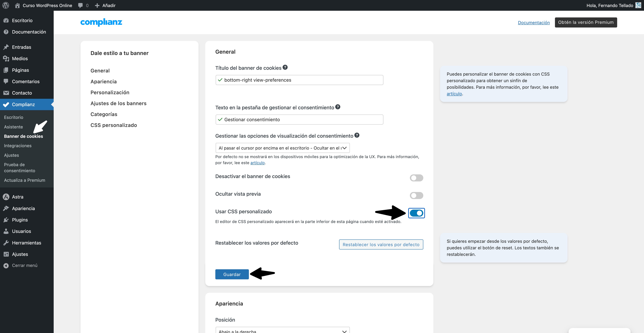Enable the Ocultar vista previa switch
This screenshot has width=644, height=333.
pos(416,195)
